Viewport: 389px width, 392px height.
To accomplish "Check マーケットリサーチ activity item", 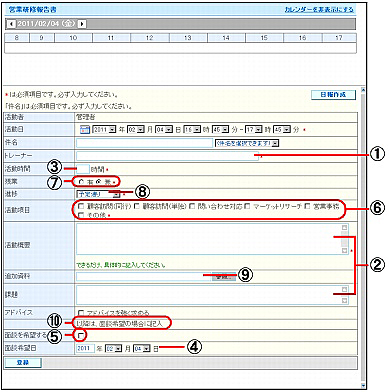I will (247, 206).
